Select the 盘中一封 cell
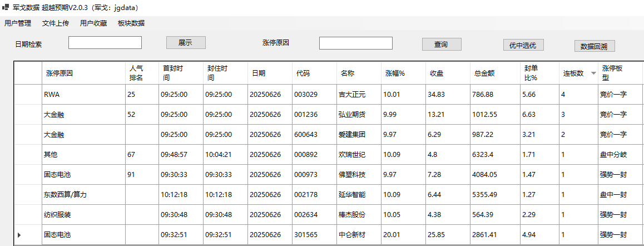This screenshot has height=246, width=644. tap(620, 195)
